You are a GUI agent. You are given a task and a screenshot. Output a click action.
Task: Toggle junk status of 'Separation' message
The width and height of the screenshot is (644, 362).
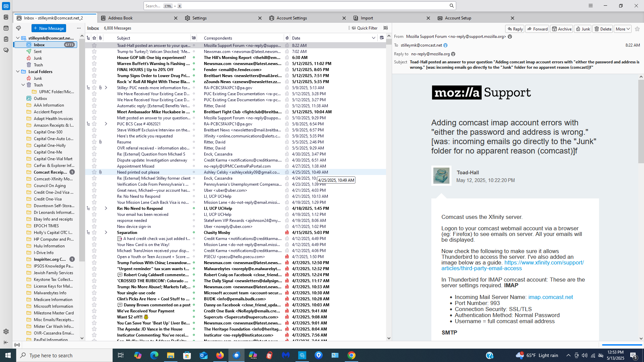(x=287, y=233)
